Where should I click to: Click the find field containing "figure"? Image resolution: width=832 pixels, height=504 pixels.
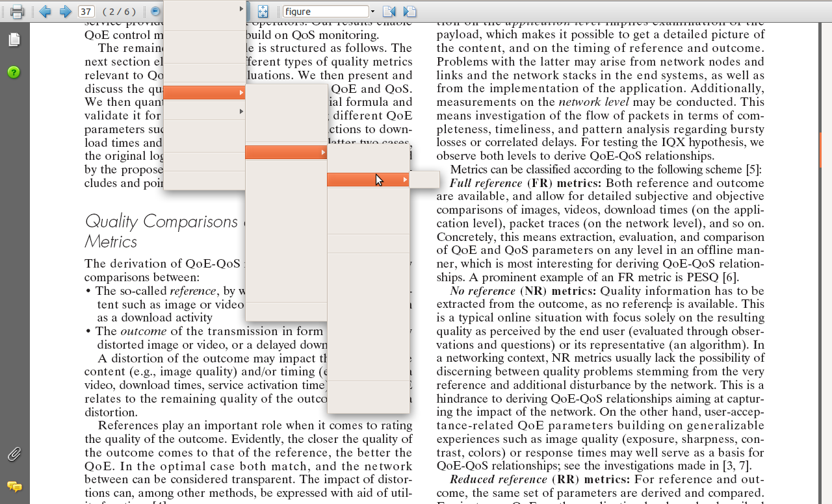pyautogui.click(x=326, y=11)
